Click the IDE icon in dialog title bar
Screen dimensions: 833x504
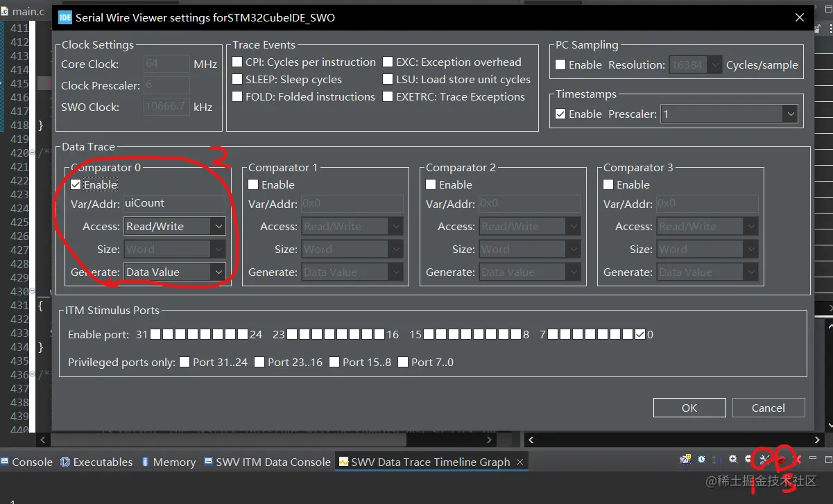coord(65,18)
